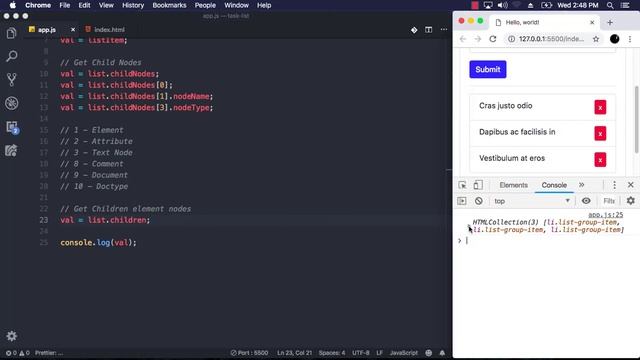This screenshot has height=360, width=640.
Task: Open the notifications bell in status bar
Action: pyautogui.click(x=442, y=353)
